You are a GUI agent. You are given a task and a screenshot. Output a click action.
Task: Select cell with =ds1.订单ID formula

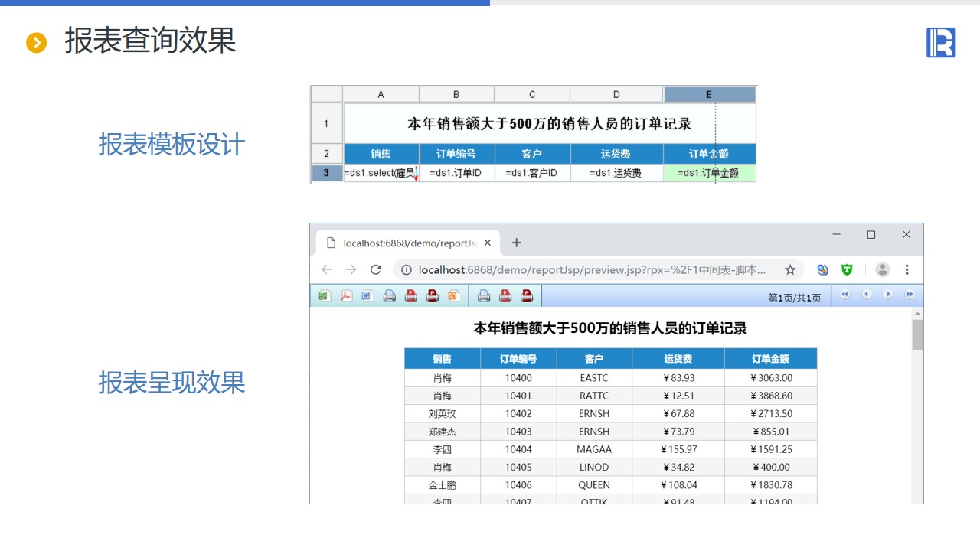[x=456, y=173]
